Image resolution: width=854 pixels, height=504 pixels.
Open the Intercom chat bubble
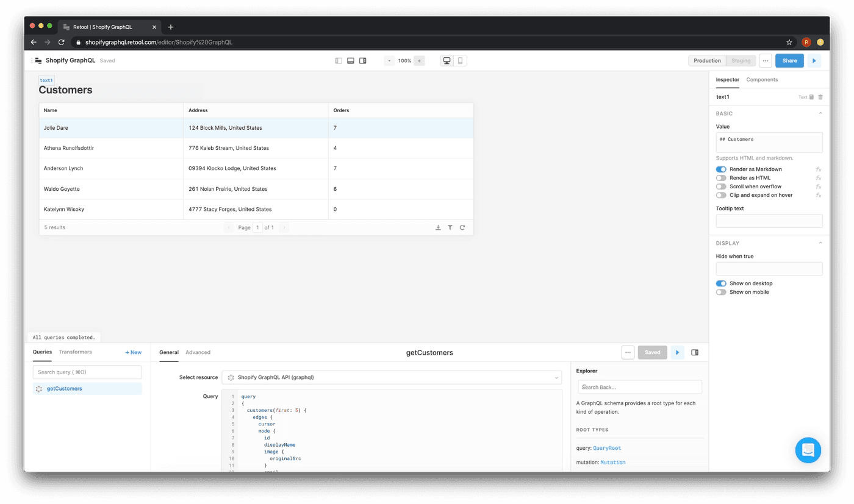(808, 450)
